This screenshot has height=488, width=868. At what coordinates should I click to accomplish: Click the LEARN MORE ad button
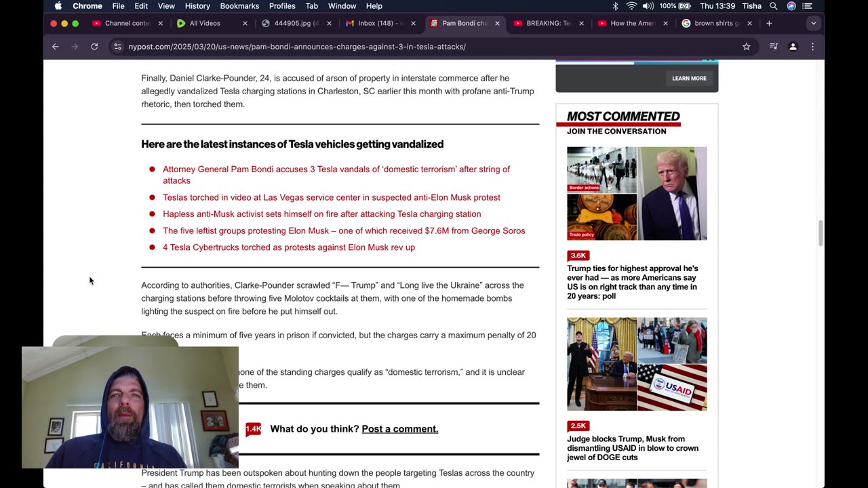[x=689, y=78]
